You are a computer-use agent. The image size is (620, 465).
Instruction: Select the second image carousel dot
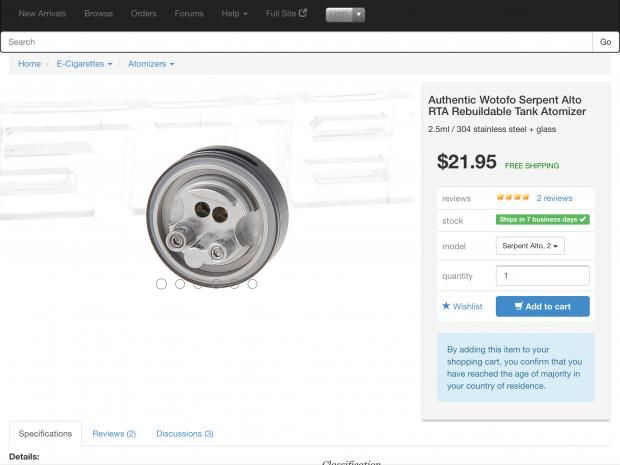pos(180,284)
